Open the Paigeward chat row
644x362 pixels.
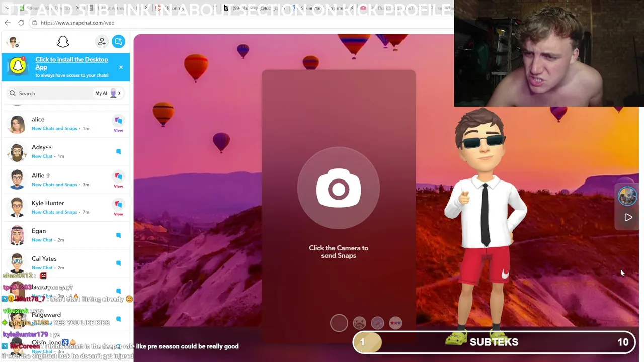(x=65, y=319)
